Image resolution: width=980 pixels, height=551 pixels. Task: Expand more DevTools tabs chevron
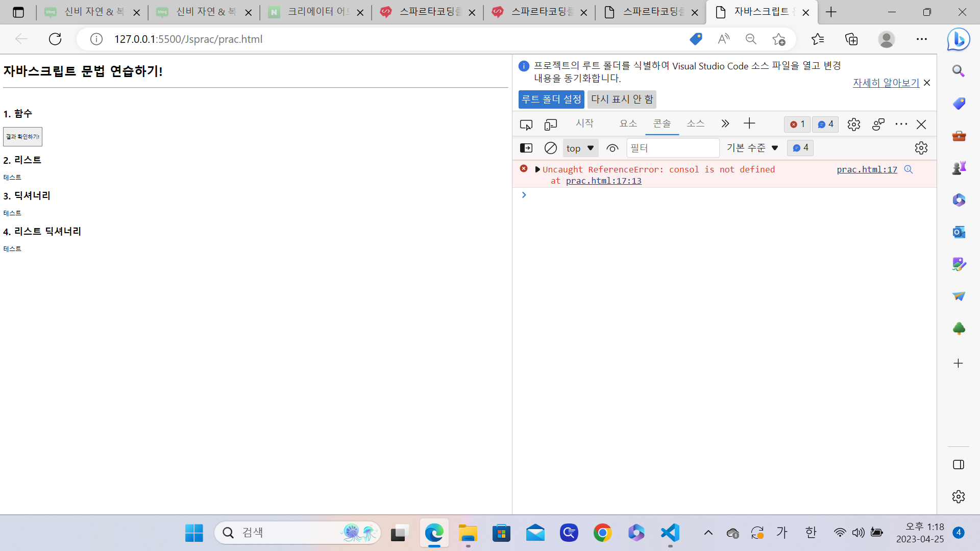point(725,123)
